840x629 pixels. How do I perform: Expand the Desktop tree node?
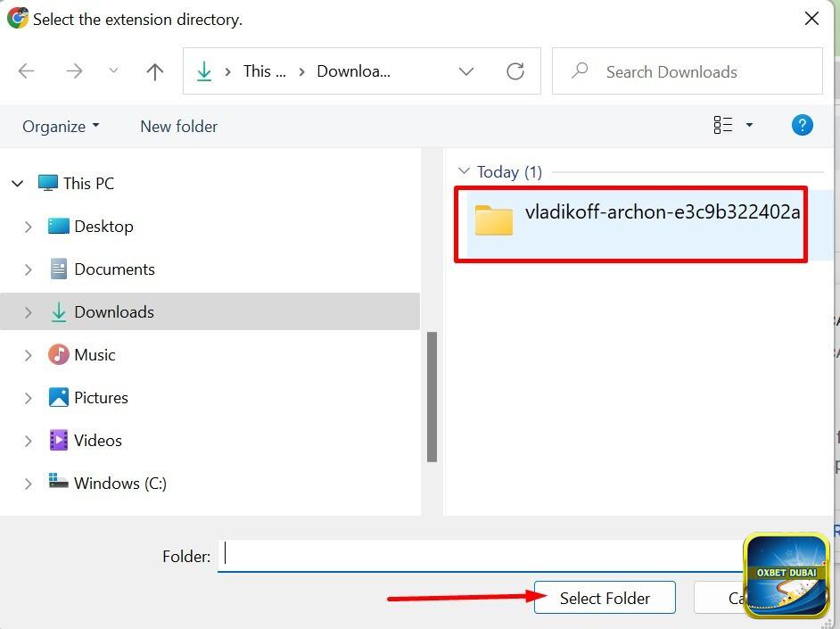(x=29, y=227)
